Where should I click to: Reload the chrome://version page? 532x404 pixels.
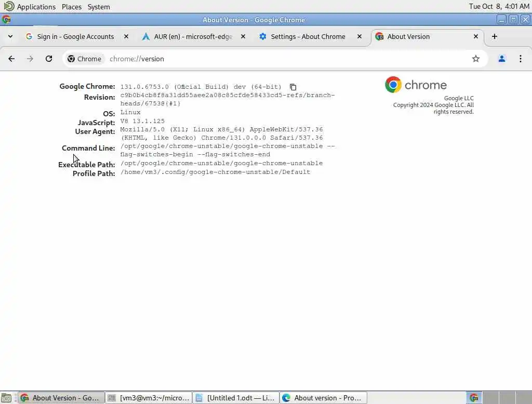pos(49,59)
